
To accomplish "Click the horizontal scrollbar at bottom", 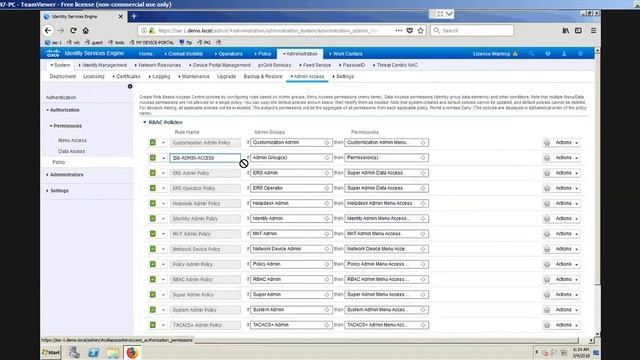I will click(x=386, y=340).
